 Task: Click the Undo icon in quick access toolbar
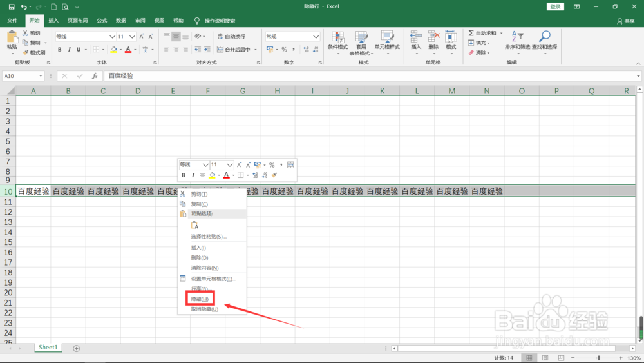point(24,6)
